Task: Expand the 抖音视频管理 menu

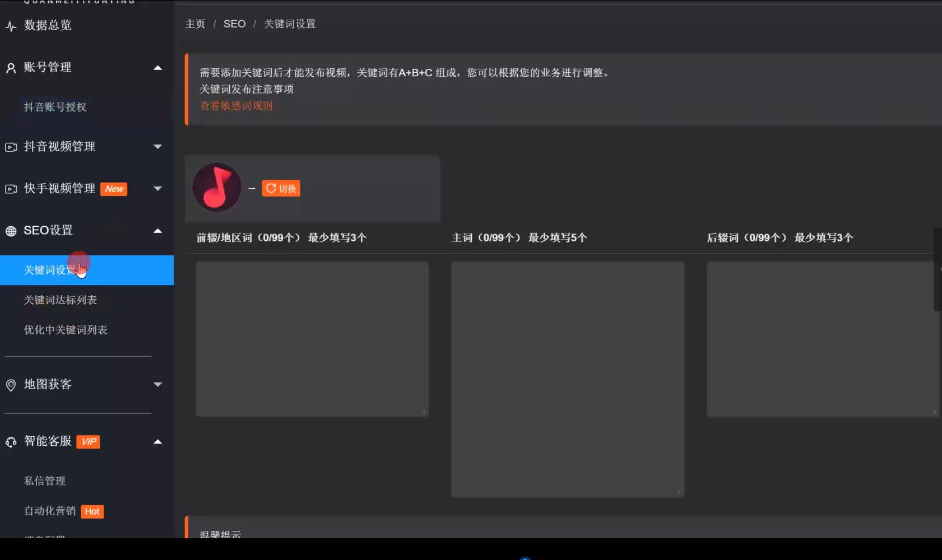Action: (x=159, y=147)
